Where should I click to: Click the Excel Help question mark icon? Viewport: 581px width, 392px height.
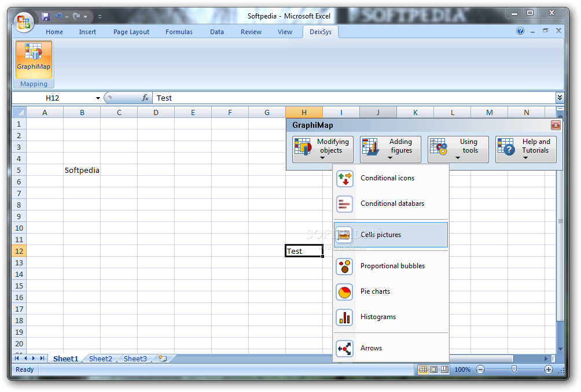520,31
